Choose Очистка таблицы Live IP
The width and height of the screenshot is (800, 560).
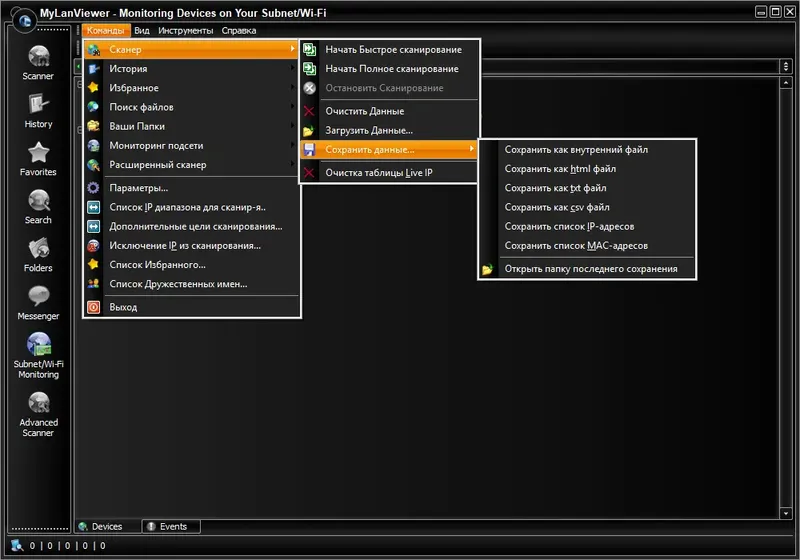point(389,172)
